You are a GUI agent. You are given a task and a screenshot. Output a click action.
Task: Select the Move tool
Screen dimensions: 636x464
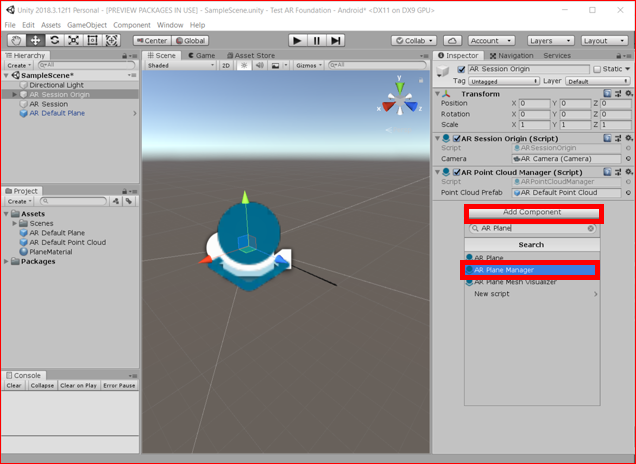point(35,41)
